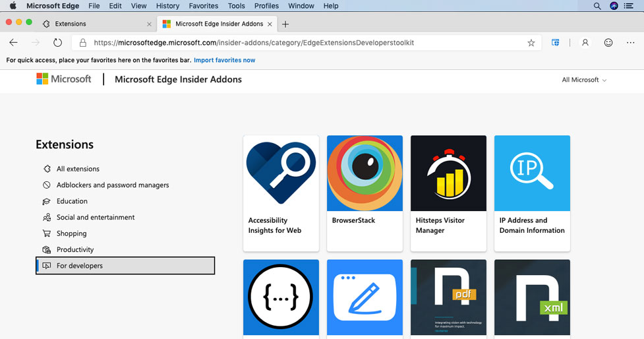Click the Hitsteps Visitor Manager icon
This screenshot has width=644, height=339.
coord(448,173)
